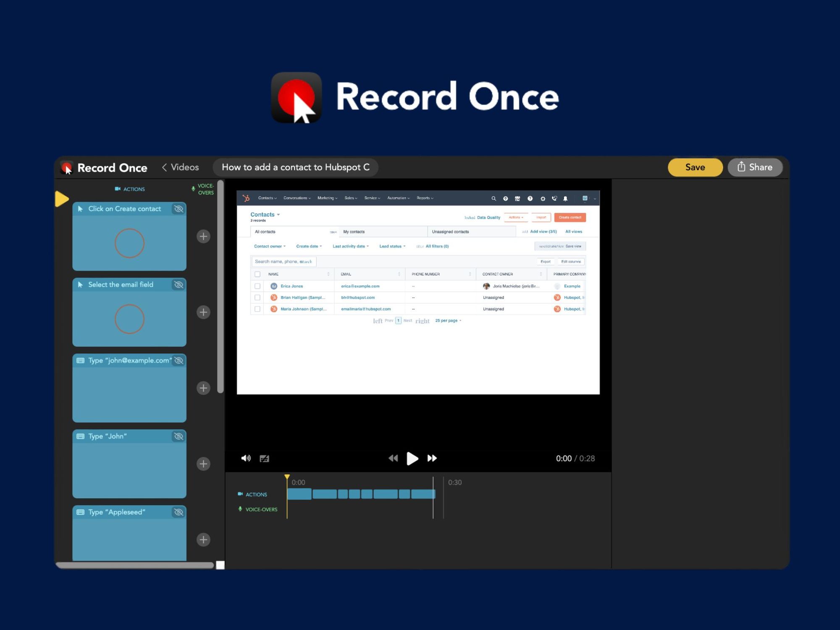Screen dimensions: 840x630
Task: Hide the Click on Create contact action
Action: [178, 209]
